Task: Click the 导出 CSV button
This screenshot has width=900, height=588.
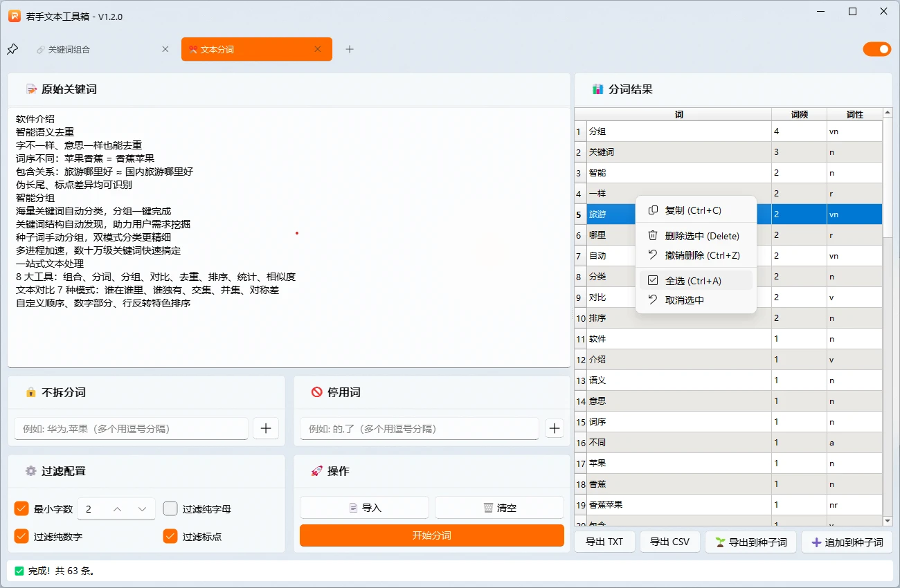Action: tap(669, 542)
